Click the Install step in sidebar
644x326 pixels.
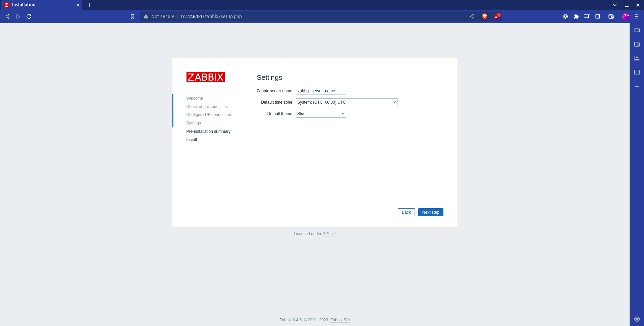coord(192,140)
